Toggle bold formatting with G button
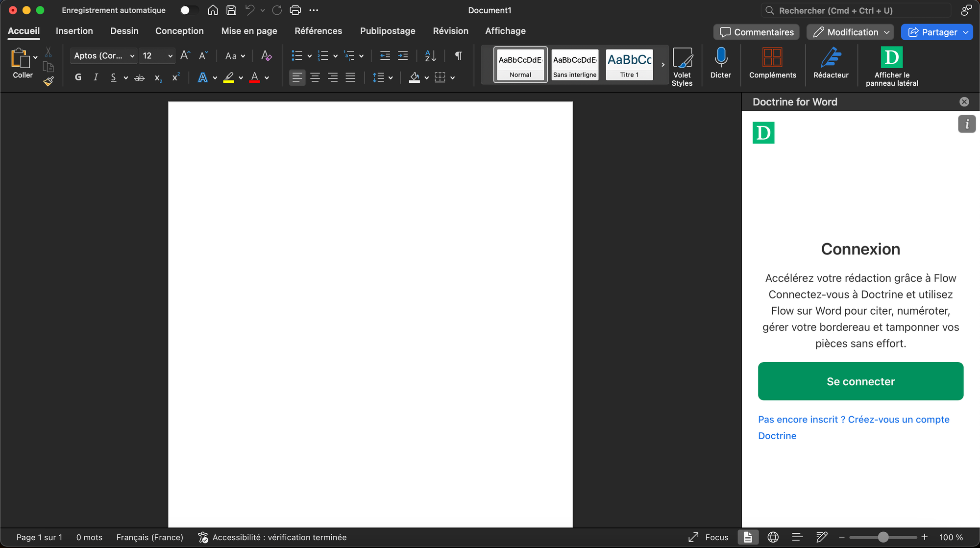 point(78,77)
